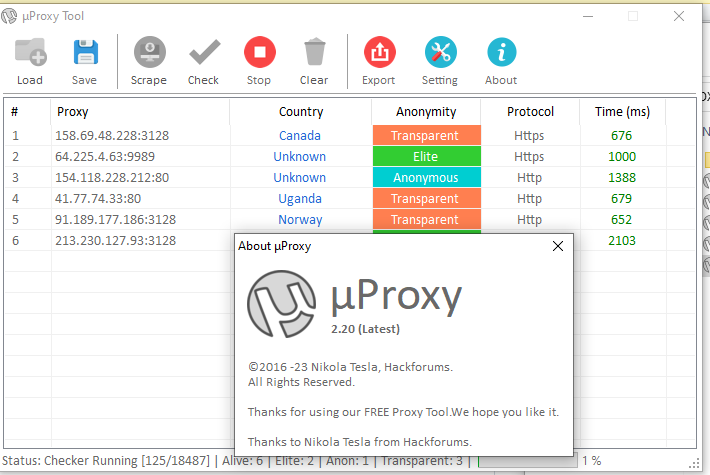710x475 pixels.
Task: Click the Anonymity column header
Action: (426, 112)
